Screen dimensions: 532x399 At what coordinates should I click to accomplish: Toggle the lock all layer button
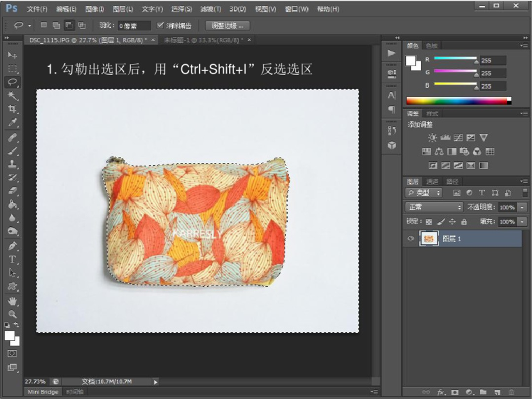click(464, 222)
